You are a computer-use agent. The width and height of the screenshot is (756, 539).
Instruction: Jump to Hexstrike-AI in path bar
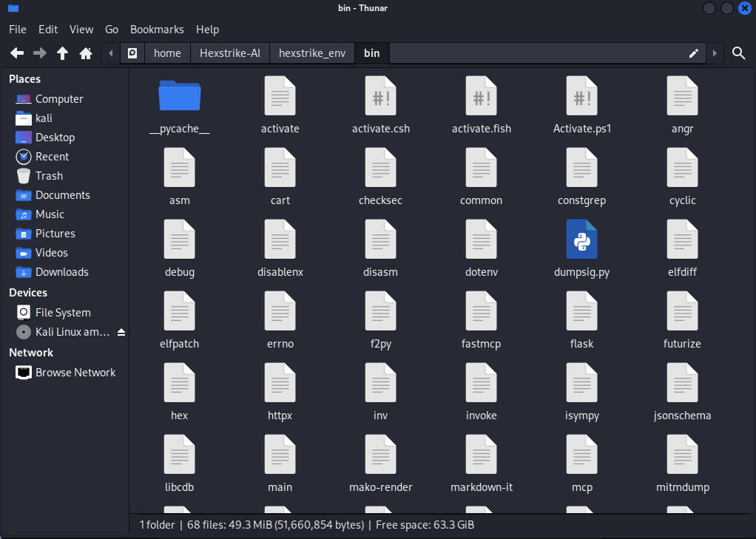pos(229,53)
